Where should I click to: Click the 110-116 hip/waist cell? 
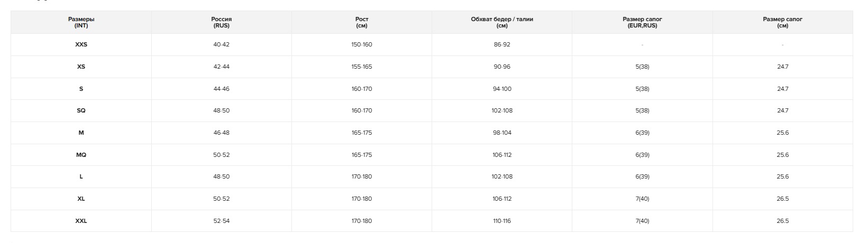(502, 221)
